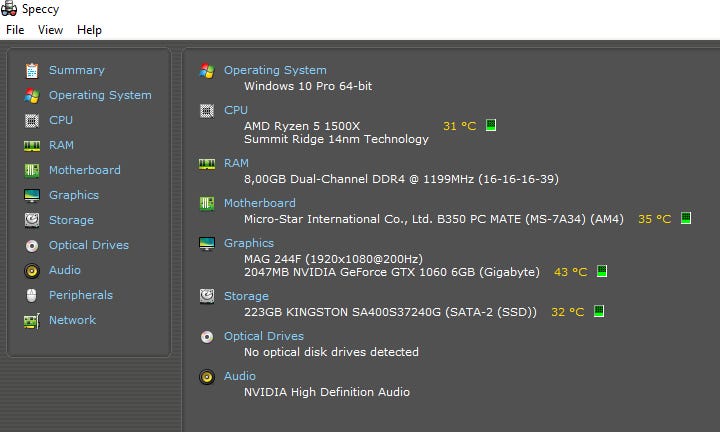Viewport: 720px width, 432px height.
Task: Open the RAM heading link in summary
Action: pyautogui.click(x=236, y=163)
